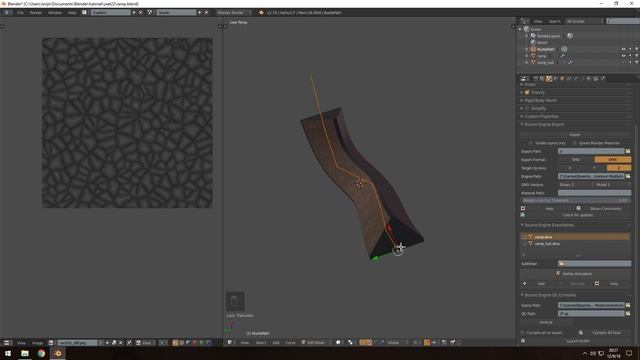Click the outliner search filter field
This screenshot has height=360, width=640.
click(623, 21)
